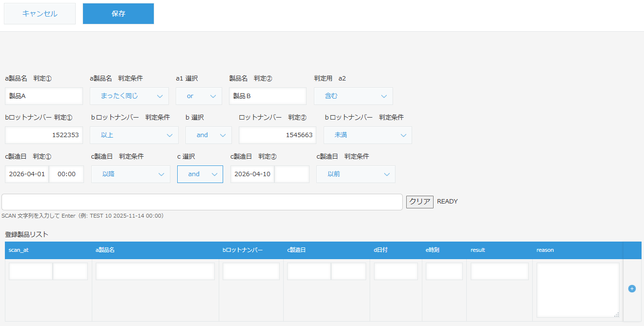This screenshot has width=644, height=326.
Task: Open the まったく同じ judgment condition dropdown
Action: [x=129, y=96]
